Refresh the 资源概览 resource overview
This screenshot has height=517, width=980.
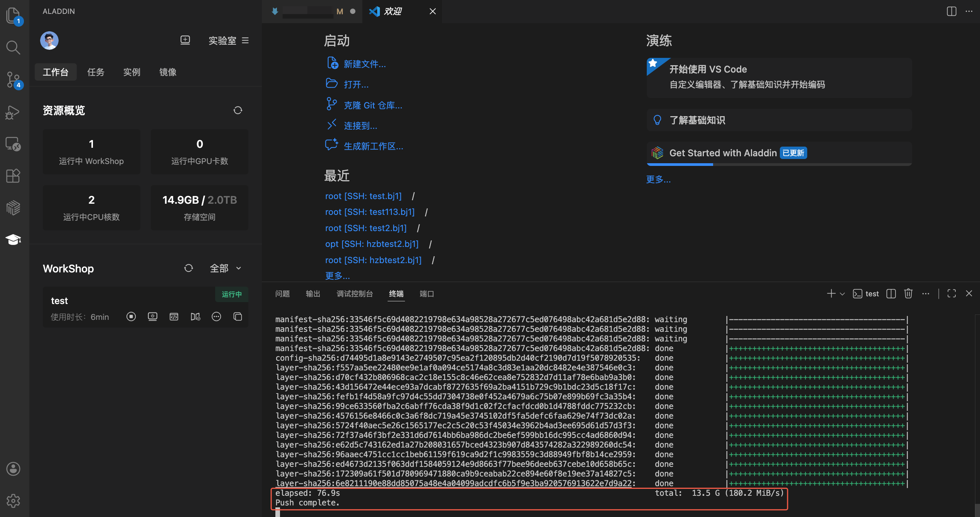pyautogui.click(x=238, y=110)
